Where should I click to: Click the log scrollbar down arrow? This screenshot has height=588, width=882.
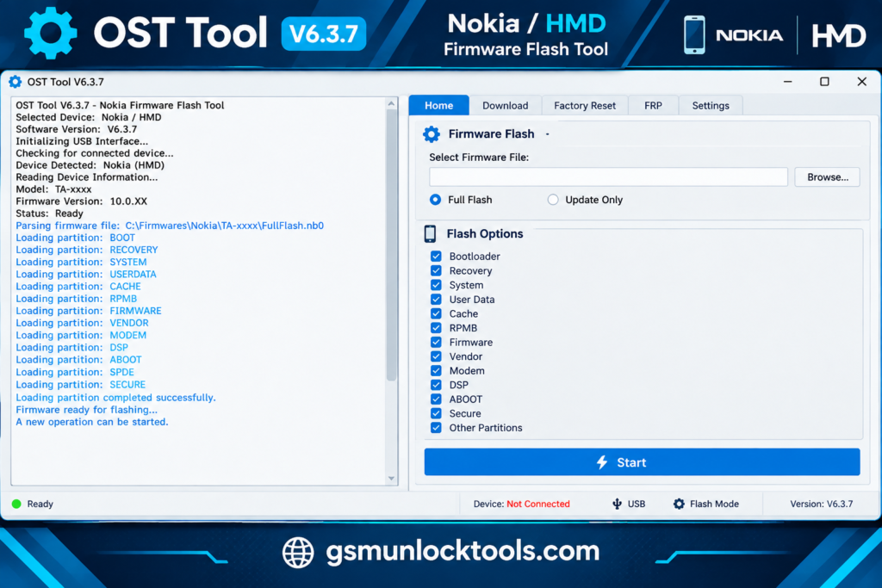(x=392, y=479)
